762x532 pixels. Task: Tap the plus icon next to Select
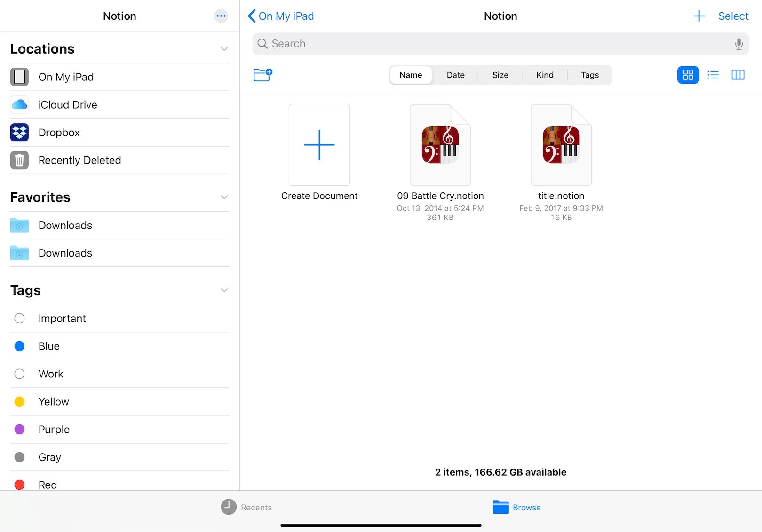click(x=699, y=16)
